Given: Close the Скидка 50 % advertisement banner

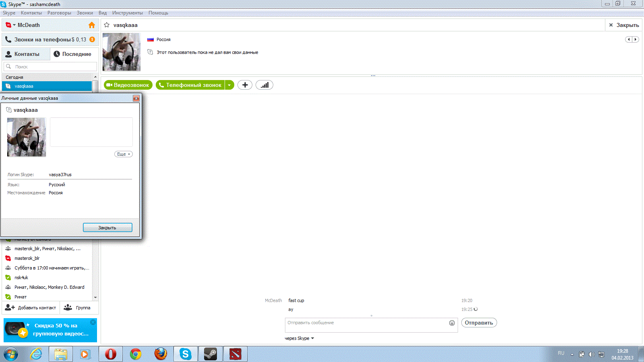Looking at the screenshot, I should pyautogui.click(x=93, y=322).
